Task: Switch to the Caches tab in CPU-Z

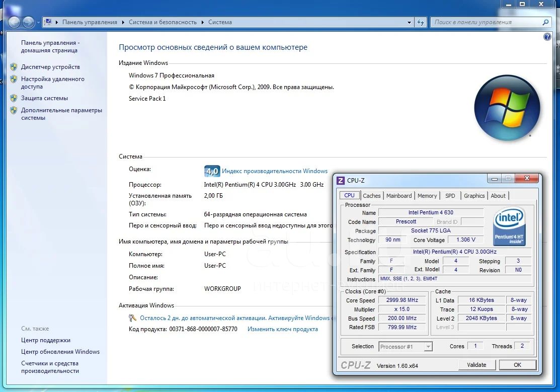Action: click(x=372, y=196)
